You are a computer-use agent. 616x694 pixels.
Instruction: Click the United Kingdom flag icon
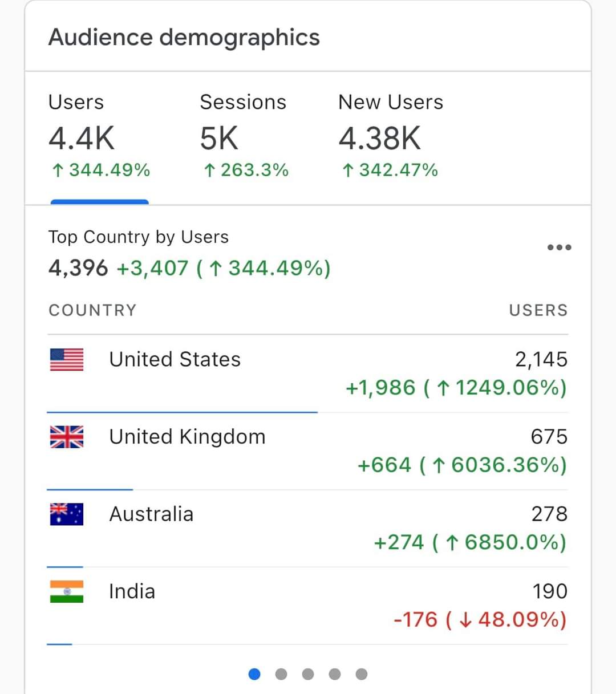[x=67, y=437]
